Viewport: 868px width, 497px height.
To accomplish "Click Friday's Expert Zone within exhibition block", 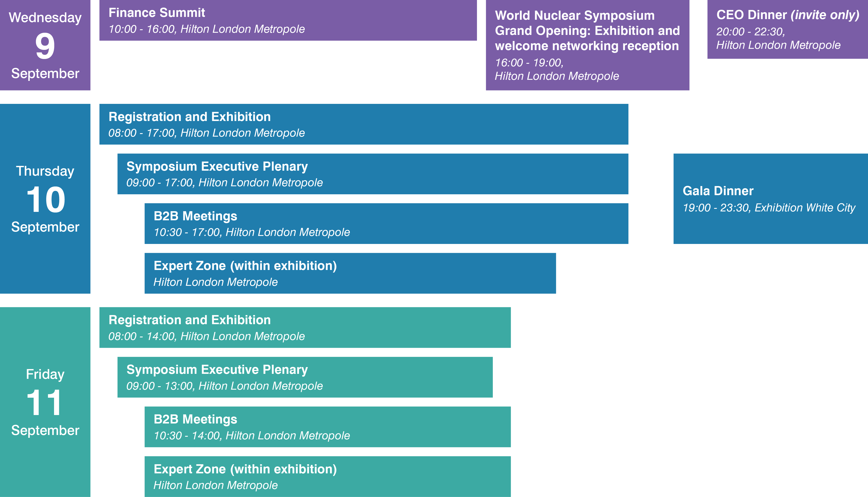I will tap(327, 477).
